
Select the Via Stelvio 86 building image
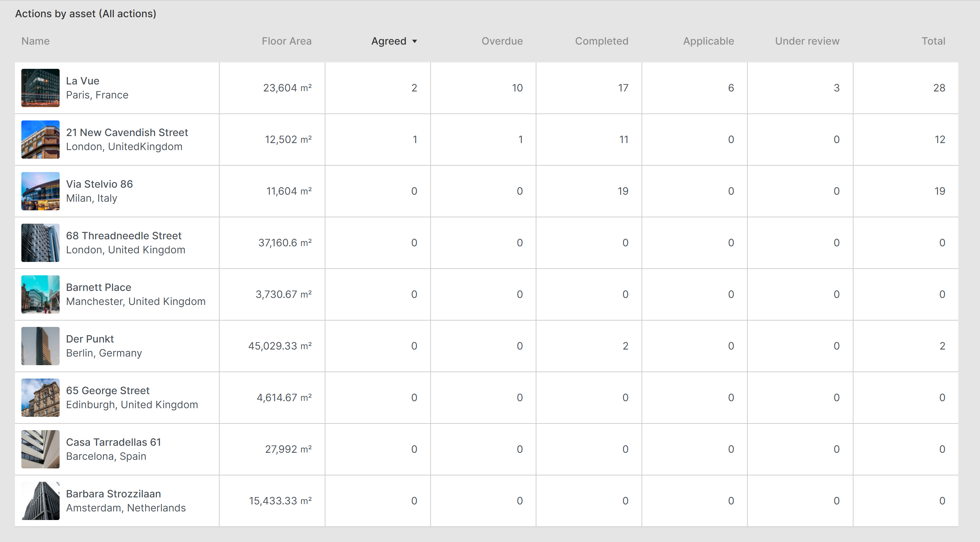(x=40, y=191)
